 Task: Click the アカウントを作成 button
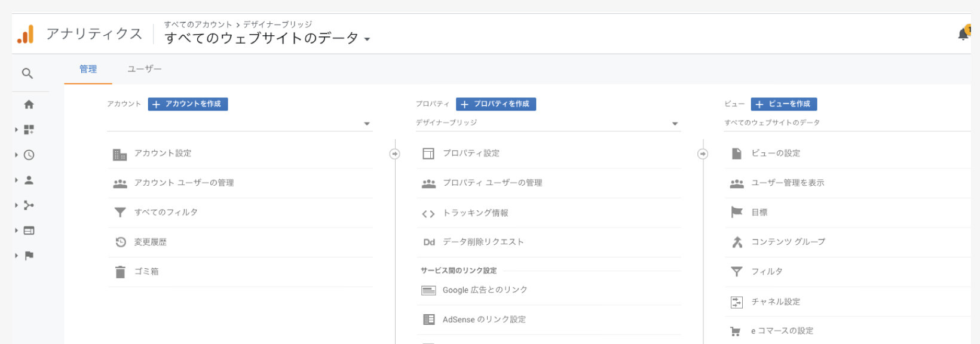tap(188, 104)
